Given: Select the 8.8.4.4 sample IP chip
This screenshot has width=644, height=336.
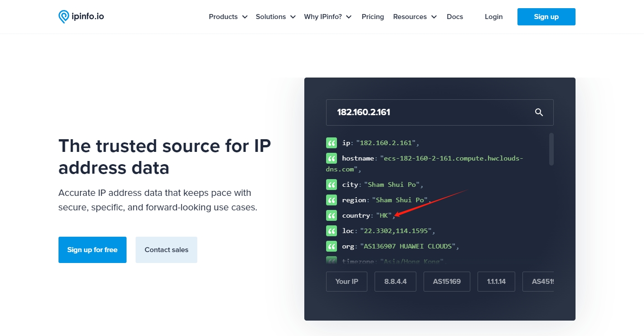Looking at the screenshot, I should (x=395, y=282).
